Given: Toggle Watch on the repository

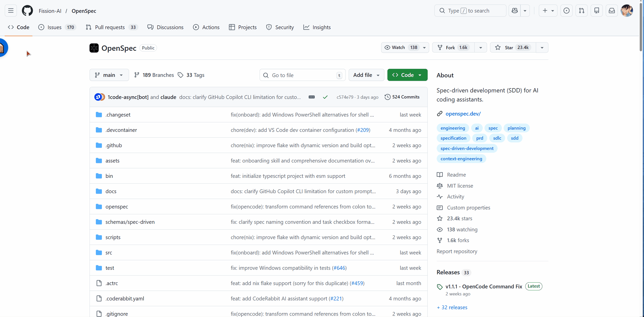Looking at the screenshot, I should 399,47.
